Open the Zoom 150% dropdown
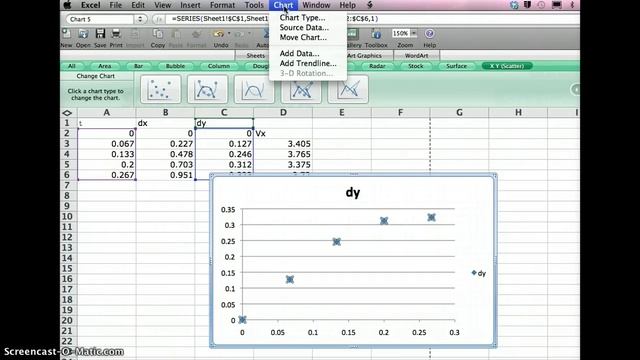640x360 pixels. click(x=414, y=33)
